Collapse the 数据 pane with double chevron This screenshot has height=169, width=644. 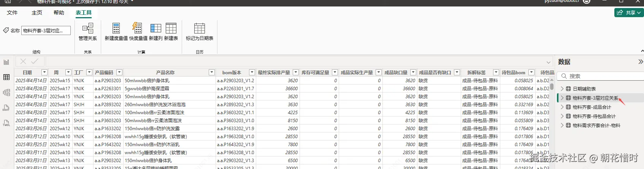[641, 62]
